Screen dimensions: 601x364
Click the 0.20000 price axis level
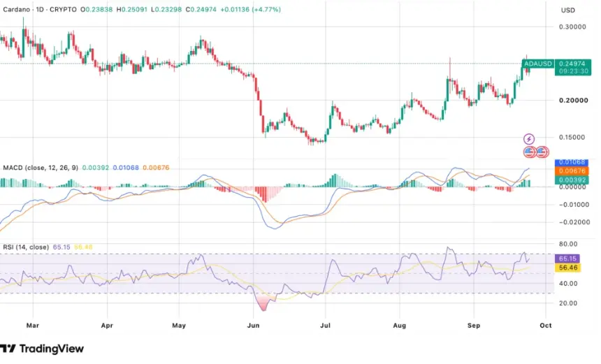(574, 101)
